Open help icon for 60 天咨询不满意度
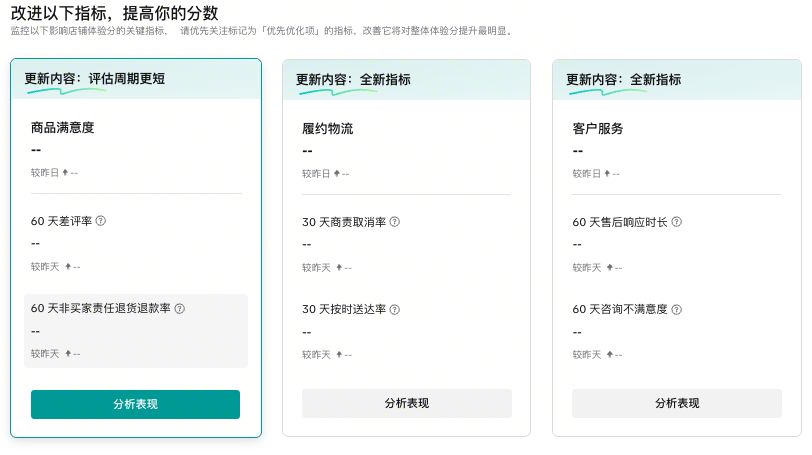The image size is (812, 455). pyautogui.click(x=677, y=309)
